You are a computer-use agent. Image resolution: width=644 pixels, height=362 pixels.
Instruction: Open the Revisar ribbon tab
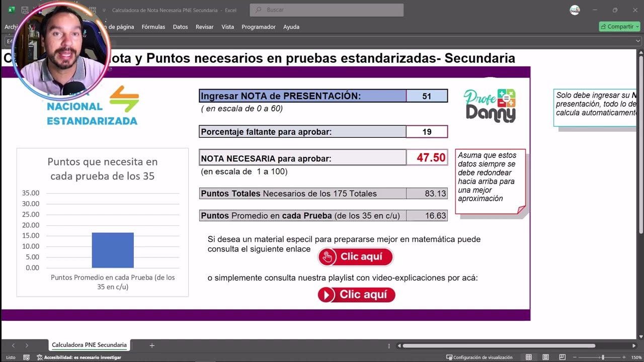(x=204, y=27)
